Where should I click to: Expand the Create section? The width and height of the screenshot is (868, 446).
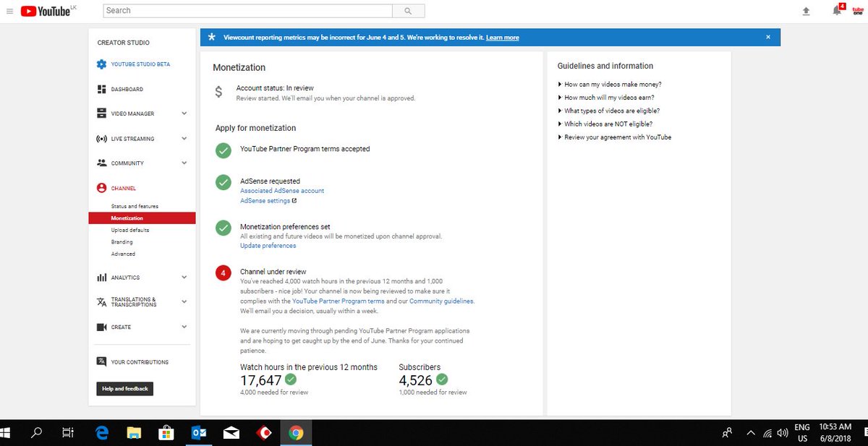(x=184, y=327)
